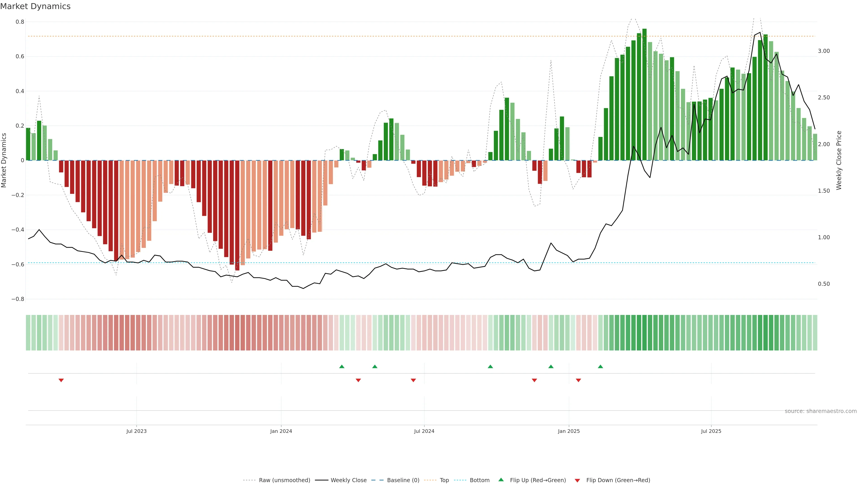
Task: Toggle the Top legend entry
Action: click(x=444, y=480)
